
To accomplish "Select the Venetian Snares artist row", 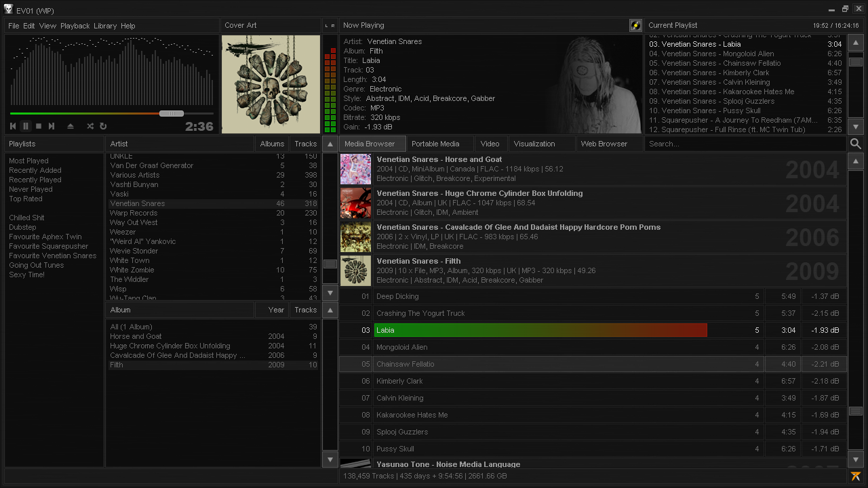I will point(213,203).
